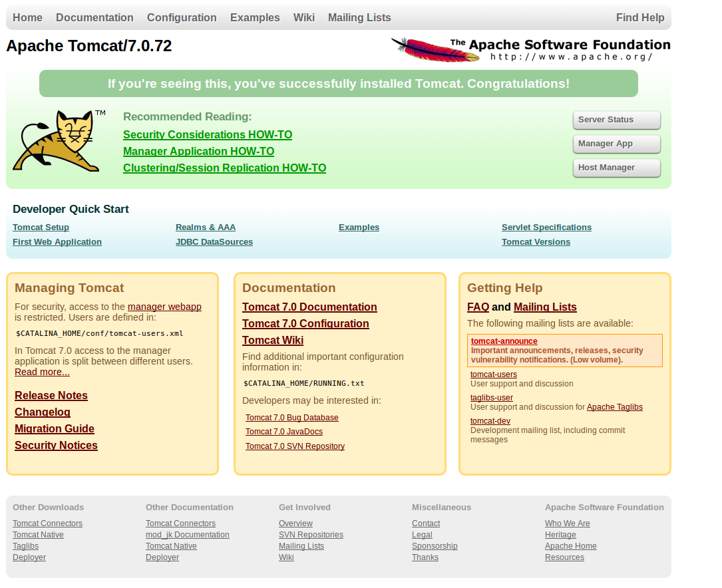The width and height of the screenshot is (722, 588).
Task: Open Clustering/Session Replication HOW-TO link
Action: click(x=225, y=168)
